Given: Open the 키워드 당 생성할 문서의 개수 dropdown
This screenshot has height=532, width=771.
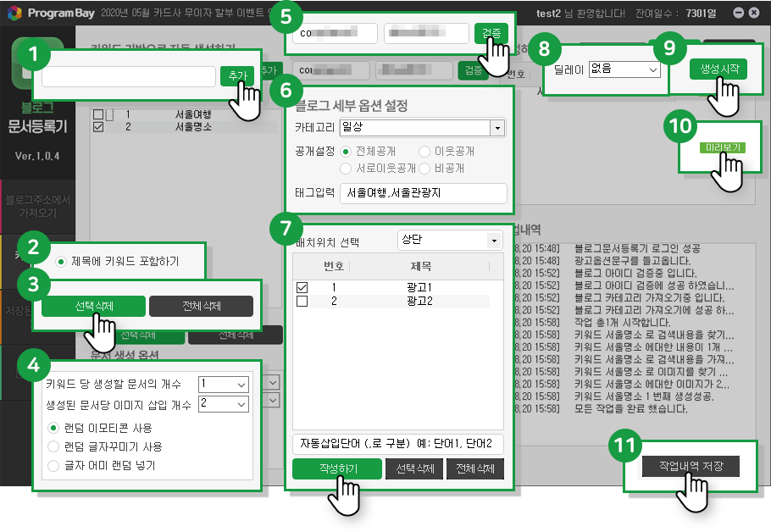Looking at the screenshot, I should coord(241,385).
